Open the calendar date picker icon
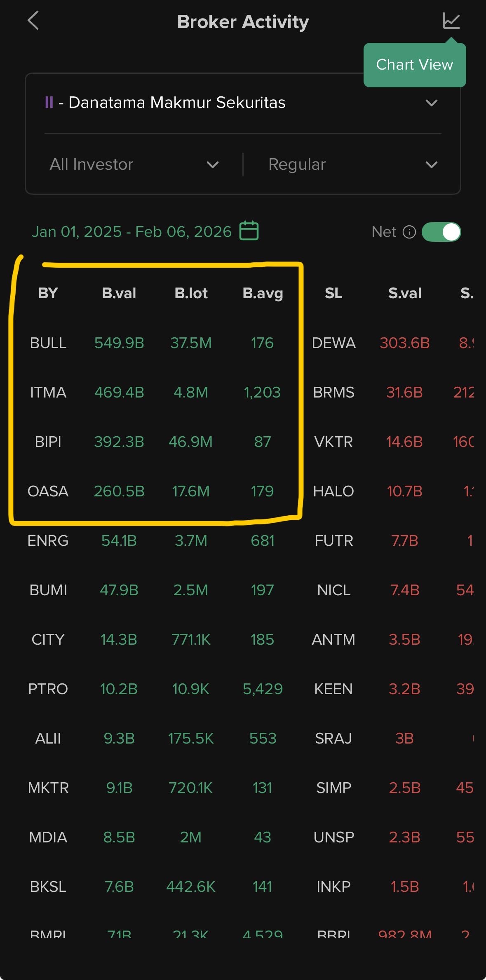 click(x=249, y=231)
